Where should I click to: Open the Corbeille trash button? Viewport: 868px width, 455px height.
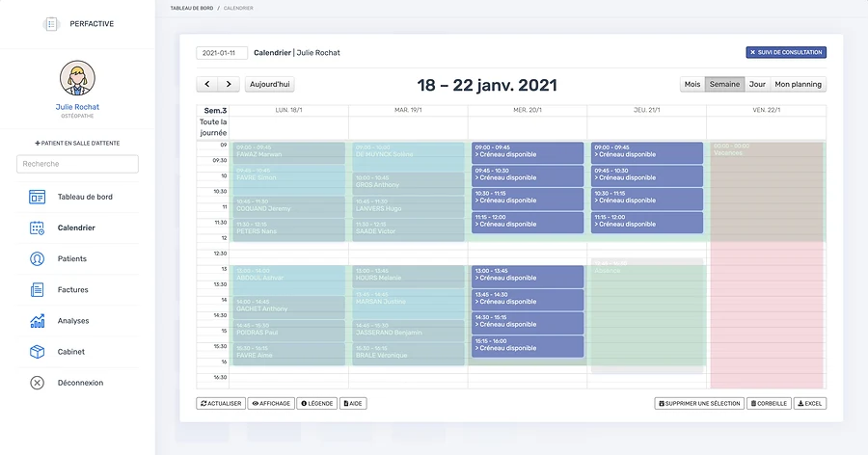(769, 404)
